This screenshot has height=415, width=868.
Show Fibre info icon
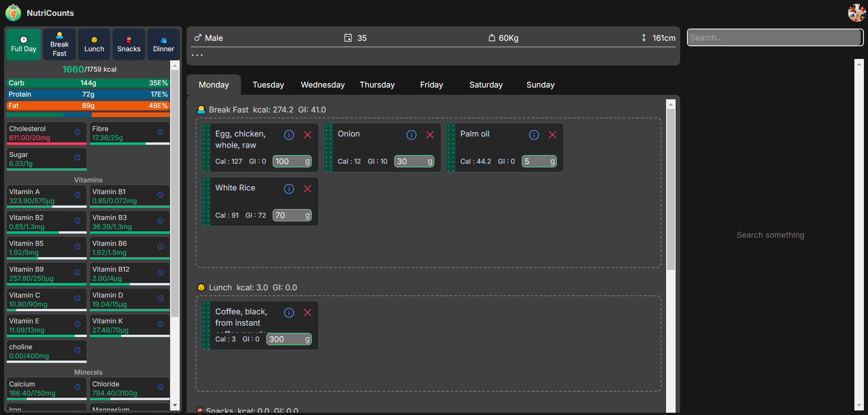pyautogui.click(x=161, y=132)
